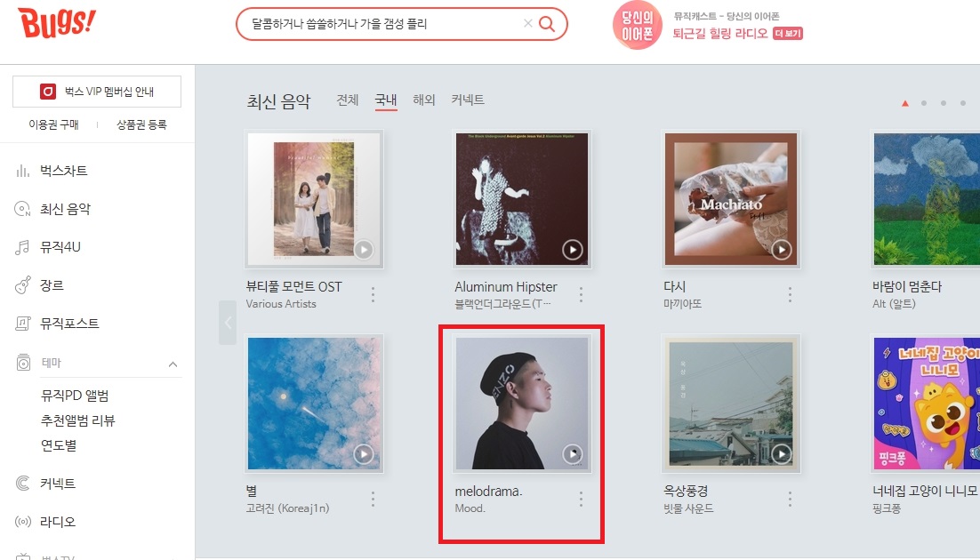Open the 다시 Machiato album thumbnail
This screenshot has width=980, height=560.
[731, 199]
